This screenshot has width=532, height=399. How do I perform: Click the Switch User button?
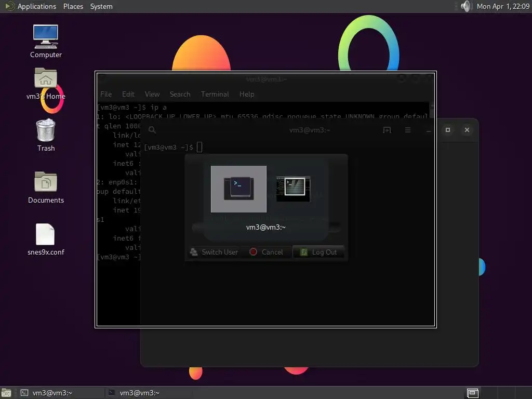tap(215, 252)
